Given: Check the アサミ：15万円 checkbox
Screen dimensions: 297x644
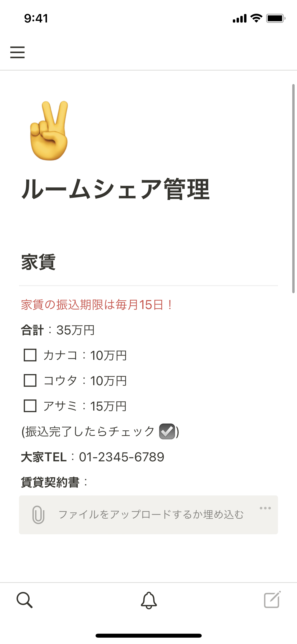Looking at the screenshot, I should (30, 406).
